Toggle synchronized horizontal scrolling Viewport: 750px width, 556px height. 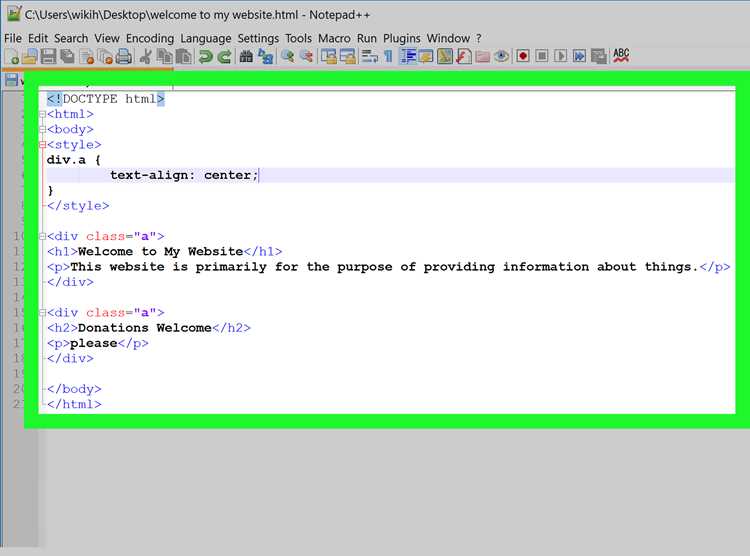(348, 56)
